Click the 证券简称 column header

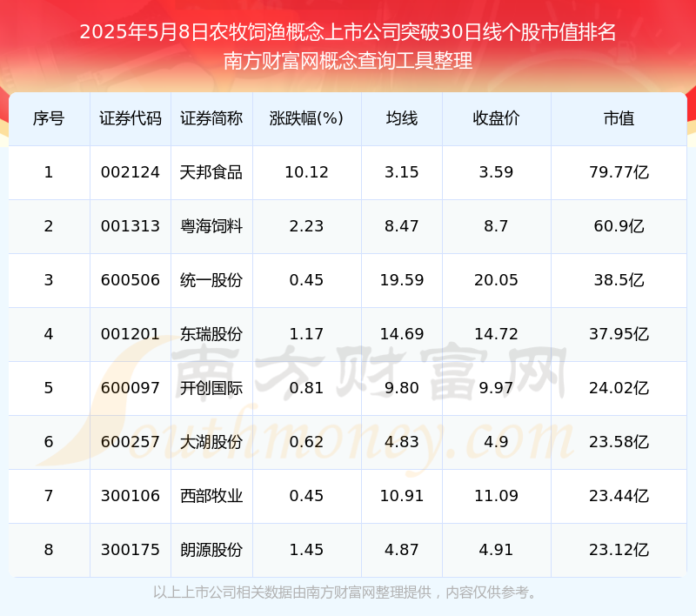click(211, 118)
